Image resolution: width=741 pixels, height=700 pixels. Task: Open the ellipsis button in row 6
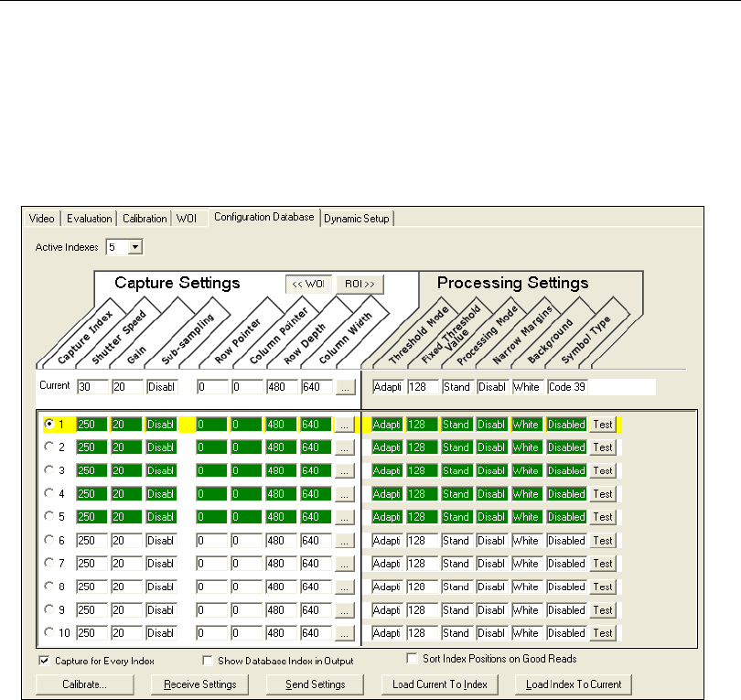(345, 541)
